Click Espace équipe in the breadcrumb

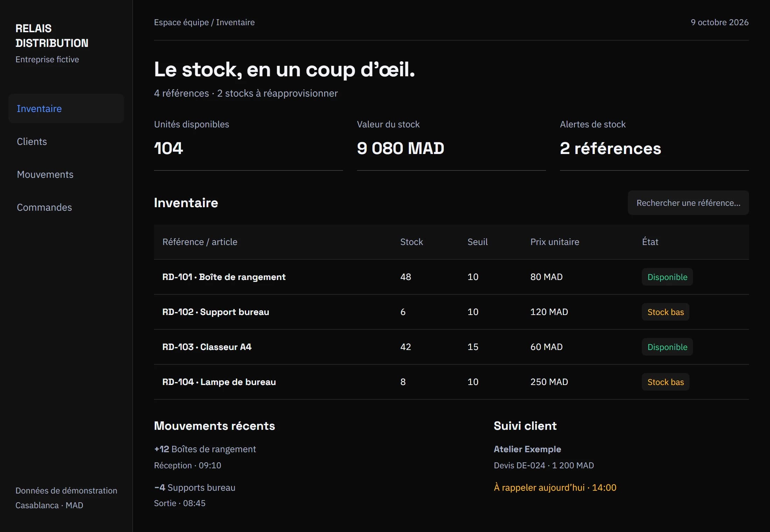click(x=181, y=22)
